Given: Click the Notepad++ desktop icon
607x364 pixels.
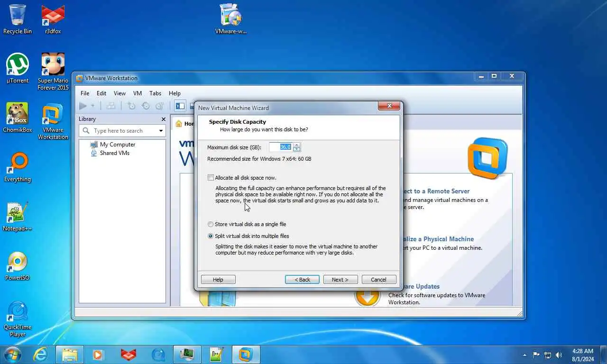Looking at the screenshot, I should [x=18, y=216].
